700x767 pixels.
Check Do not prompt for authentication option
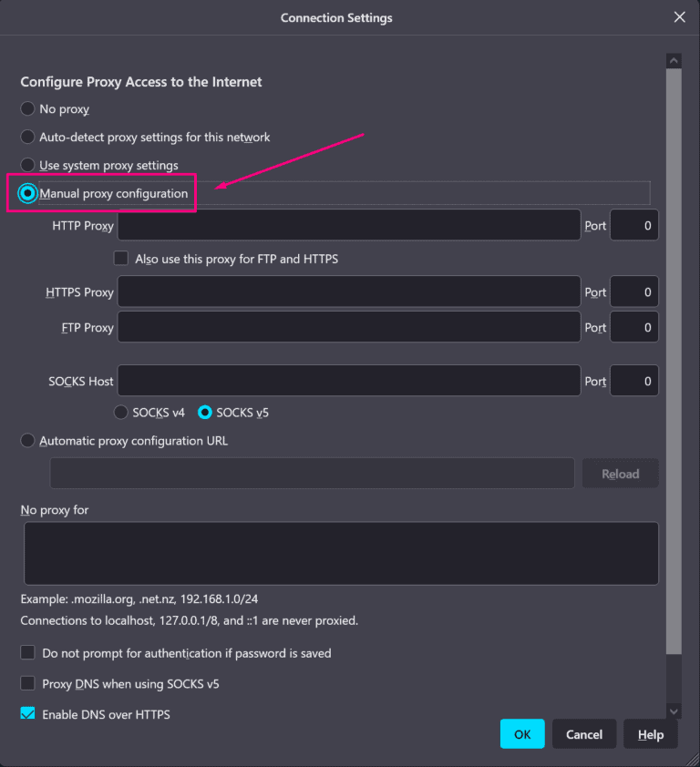click(28, 653)
